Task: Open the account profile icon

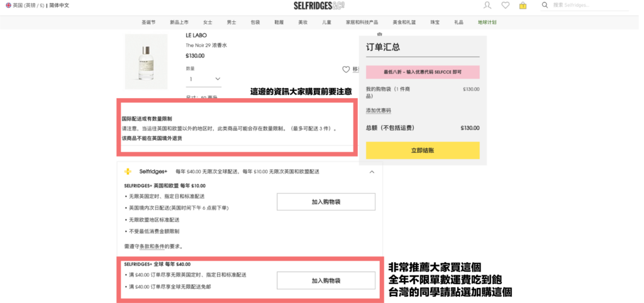Action: coord(487,5)
